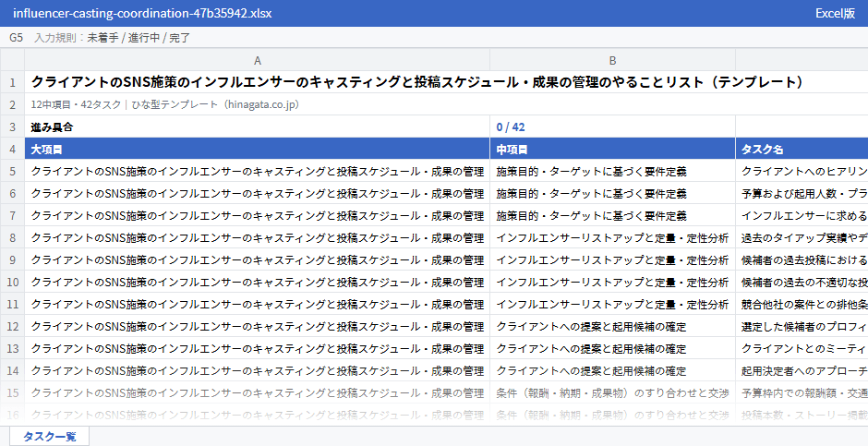Select 施策目的・ターゲットに基づく要件定義 in row 6
Viewport: 868px width, 446px height.
tap(613, 193)
